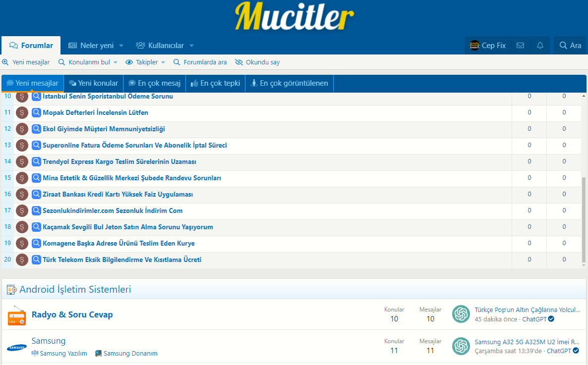Click the Ş user avatar in row 20
This screenshot has height=365, width=588.
22,260
